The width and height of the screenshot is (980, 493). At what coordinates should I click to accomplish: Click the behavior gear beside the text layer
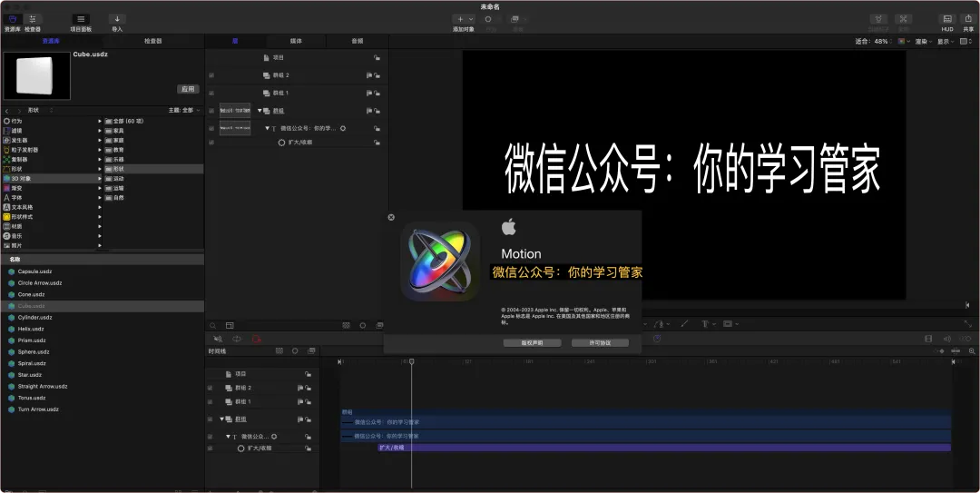(342, 128)
